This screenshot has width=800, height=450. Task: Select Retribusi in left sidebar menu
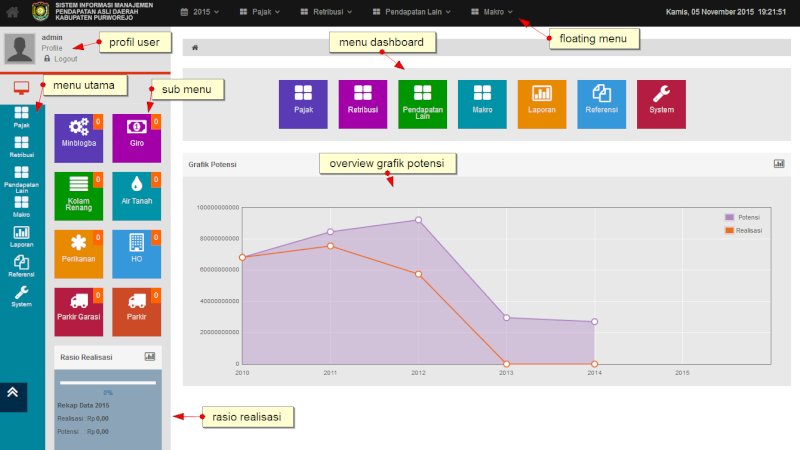point(21,147)
